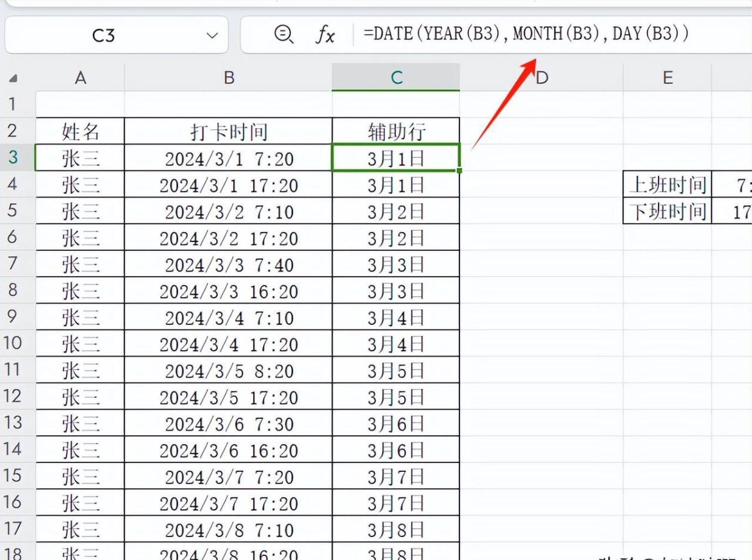Select cell C11 showing 3月5日
Viewport: 752px width, 560px height.
point(396,370)
